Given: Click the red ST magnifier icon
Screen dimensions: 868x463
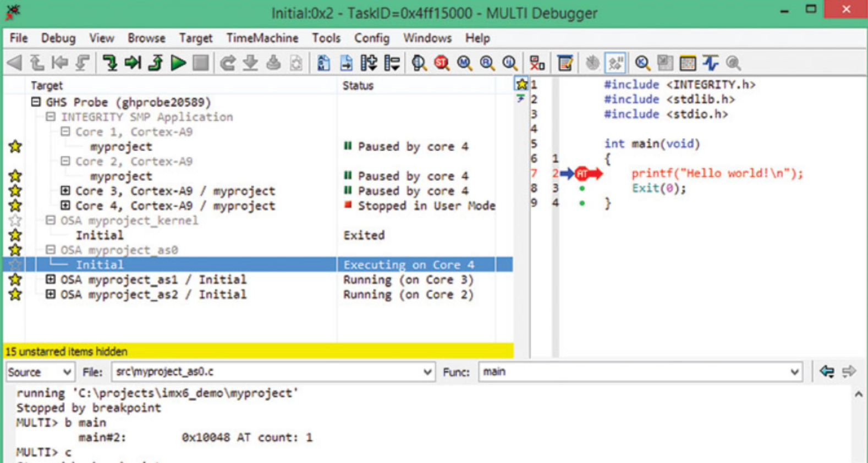Looking at the screenshot, I should click(442, 63).
